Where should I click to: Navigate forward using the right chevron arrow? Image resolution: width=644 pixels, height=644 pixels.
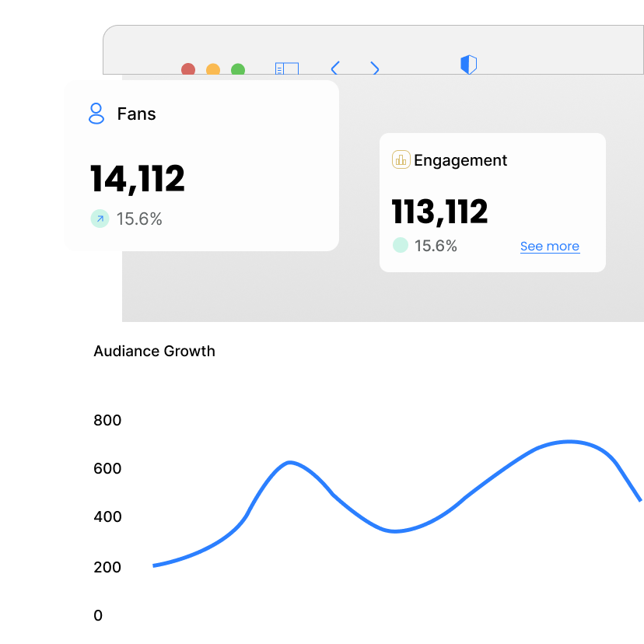pos(375,68)
